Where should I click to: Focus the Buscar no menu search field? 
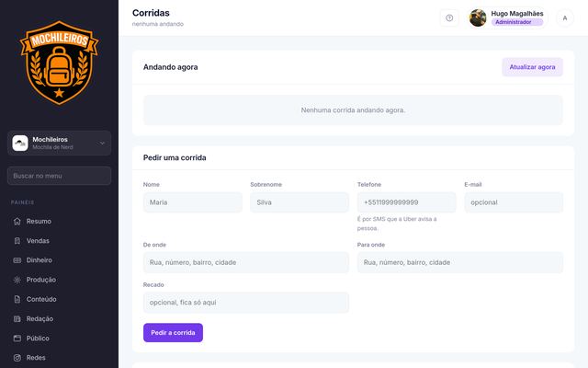point(59,176)
